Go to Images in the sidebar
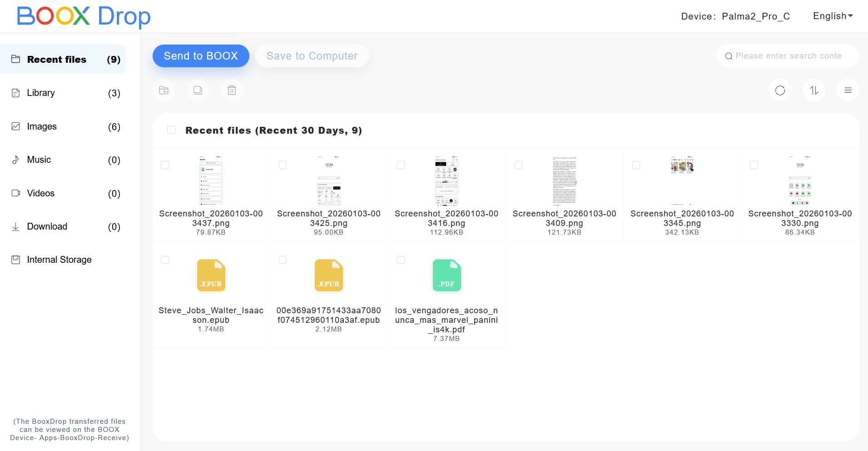 pyautogui.click(x=42, y=126)
